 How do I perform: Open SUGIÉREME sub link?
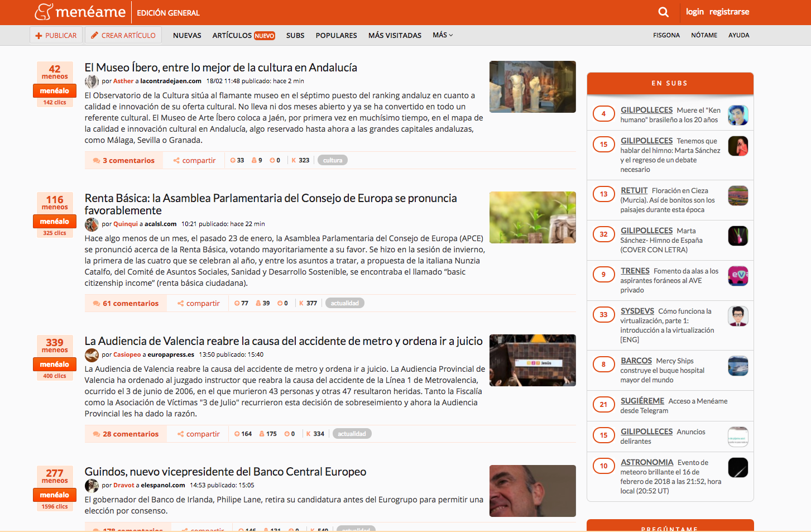(x=642, y=401)
